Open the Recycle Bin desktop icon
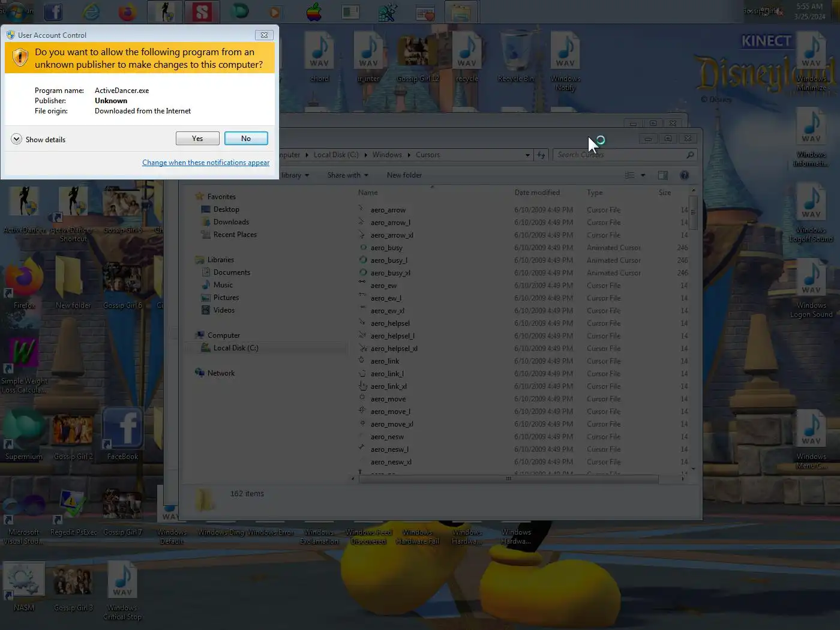The height and width of the screenshot is (630, 840). coord(515,57)
